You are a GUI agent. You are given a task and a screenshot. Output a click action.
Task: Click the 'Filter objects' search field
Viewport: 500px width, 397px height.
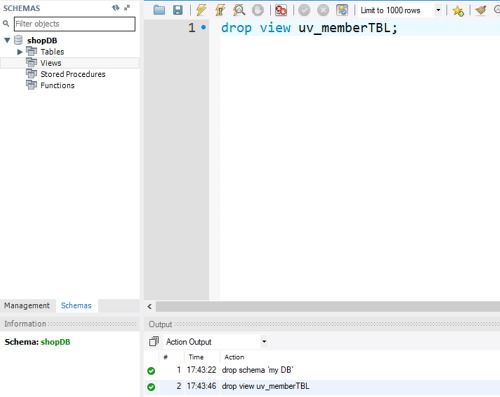pos(75,24)
